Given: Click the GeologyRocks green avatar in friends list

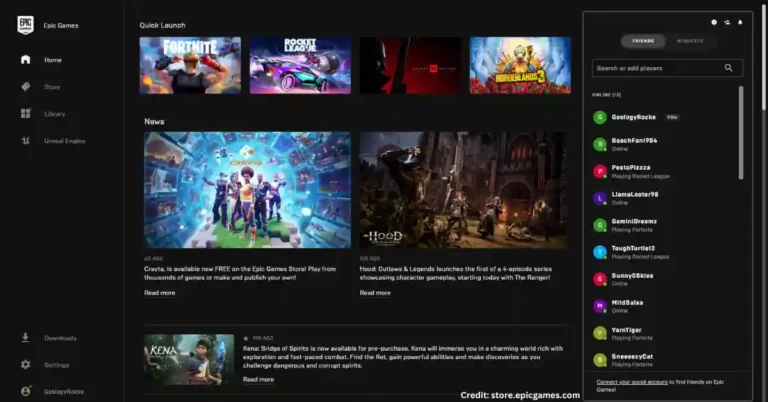Looking at the screenshot, I should coord(600,117).
